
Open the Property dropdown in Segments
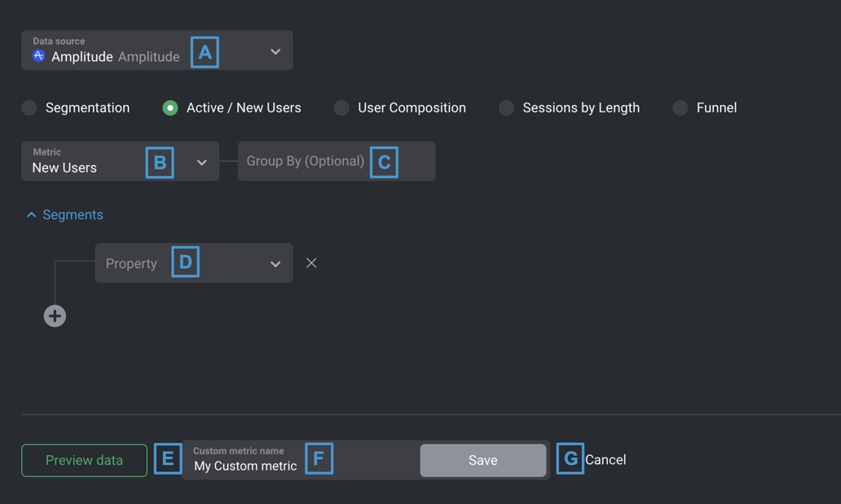275,262
